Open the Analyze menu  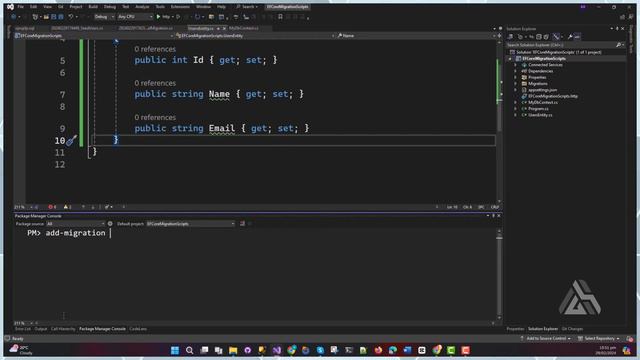[x=142, y=7]
